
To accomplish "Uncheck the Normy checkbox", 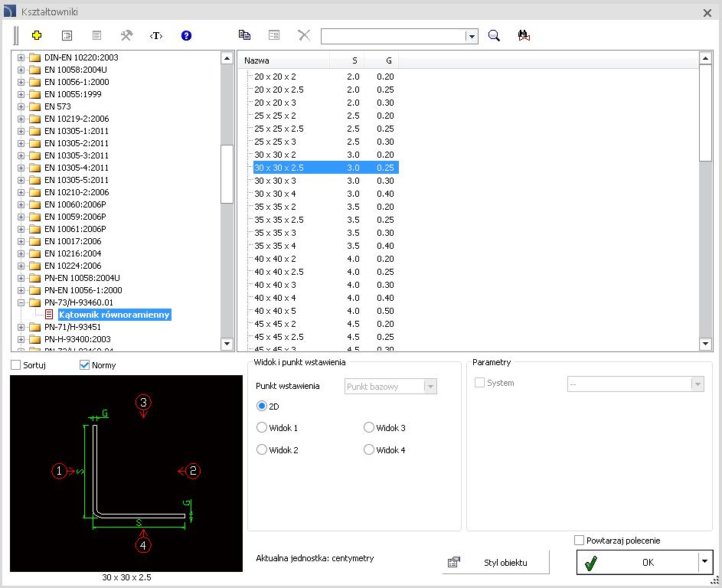I will (84, 365).
